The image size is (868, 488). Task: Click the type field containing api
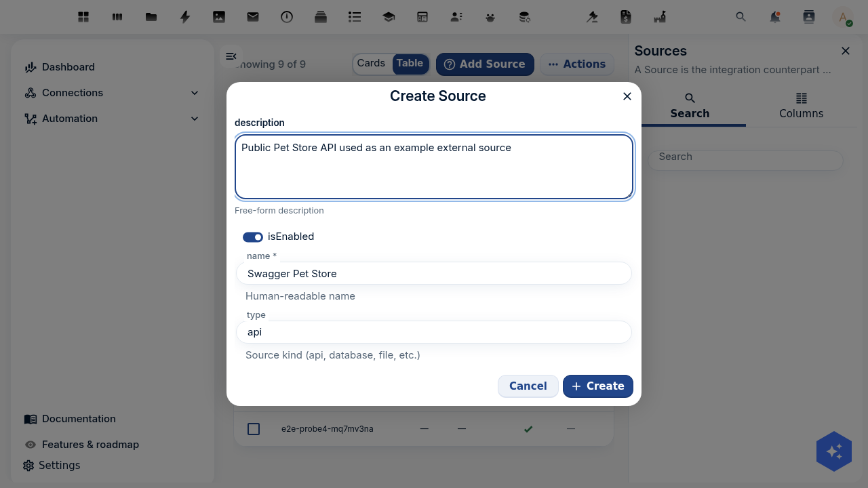coord(434,332)
